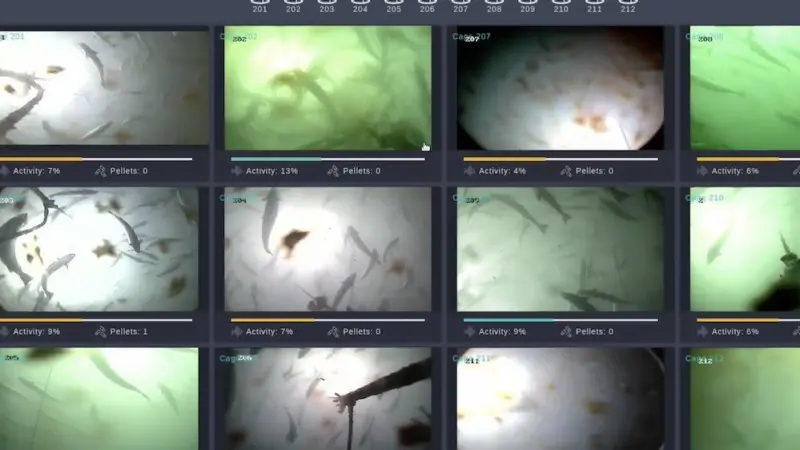Click the teal activity bar under the cage 202 feed
The width and height of the screenshot is (800, 450).
[x=328, y=159]
